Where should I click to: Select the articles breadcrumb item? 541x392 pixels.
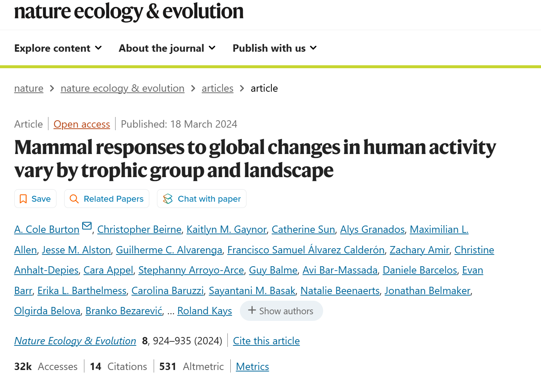(217, 88)
